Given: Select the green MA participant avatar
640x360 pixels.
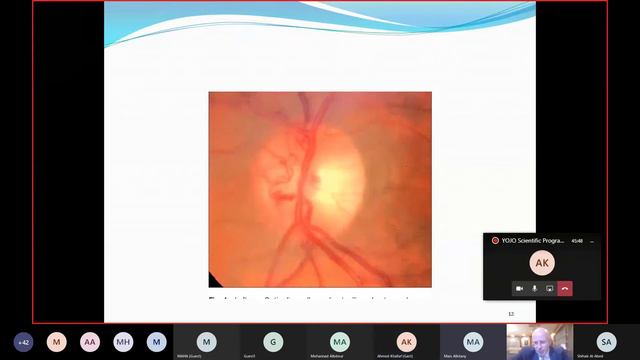Looking at the screenshot, I should [x=340, y=342].
